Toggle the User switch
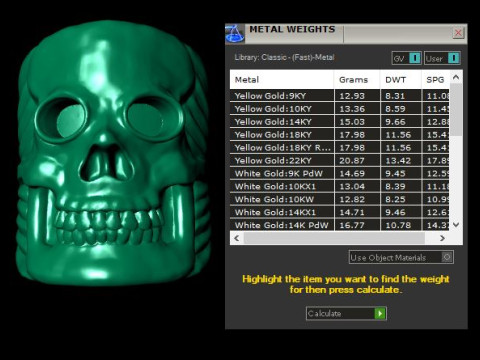This screenshot has height=360, width=480. pos(442,58)
